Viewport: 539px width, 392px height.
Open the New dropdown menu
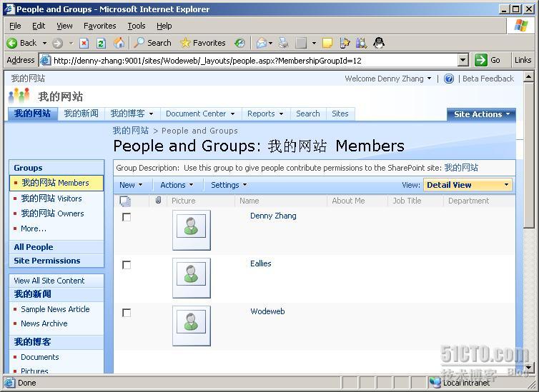pyautogui.click(x=131, y=185)
